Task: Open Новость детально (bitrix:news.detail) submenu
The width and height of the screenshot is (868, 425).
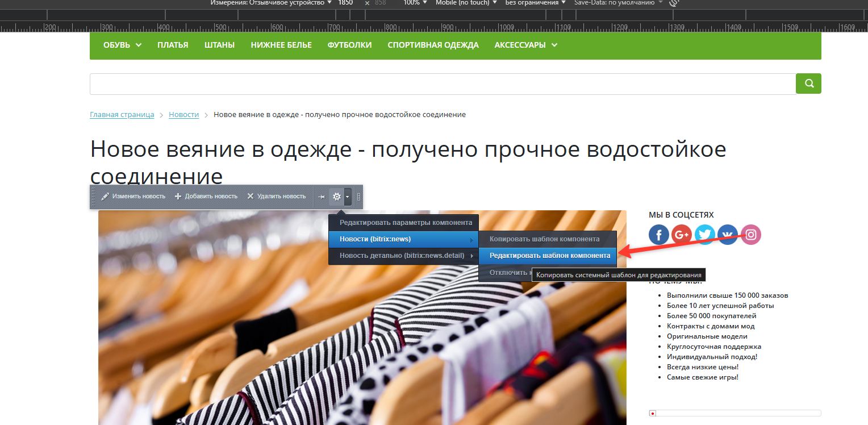Action: (402, 256)
